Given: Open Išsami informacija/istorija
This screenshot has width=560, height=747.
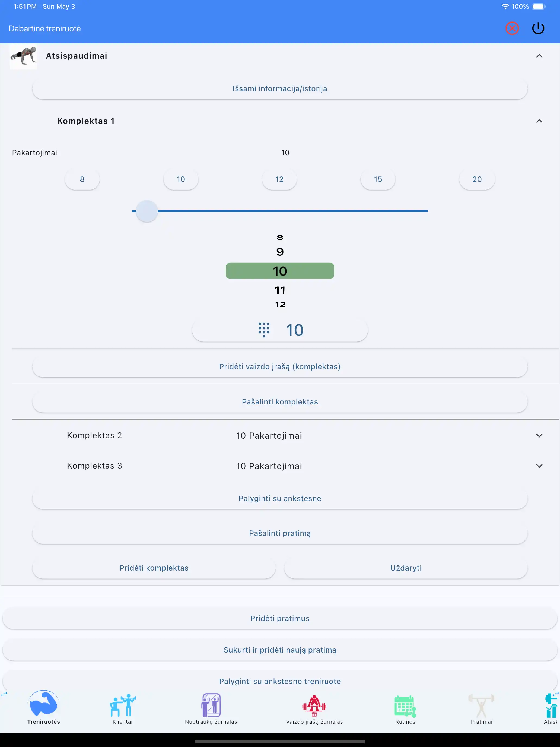Looking at the screenshot, I should [280, 88].
